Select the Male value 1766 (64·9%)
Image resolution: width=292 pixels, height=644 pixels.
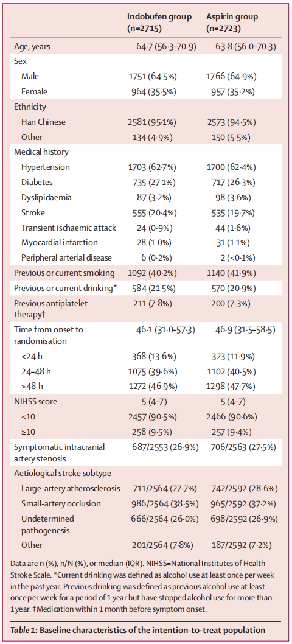(233, 77)
